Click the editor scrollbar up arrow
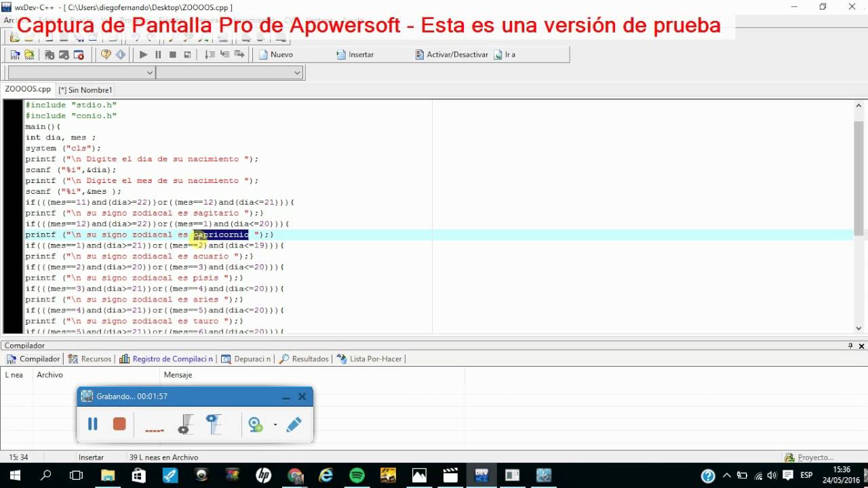The height and width of the screenshot is (488, 868). [859, 106]
